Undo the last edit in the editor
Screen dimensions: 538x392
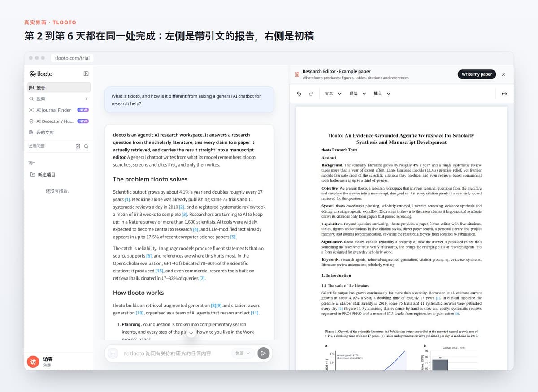tap(299, 94)
